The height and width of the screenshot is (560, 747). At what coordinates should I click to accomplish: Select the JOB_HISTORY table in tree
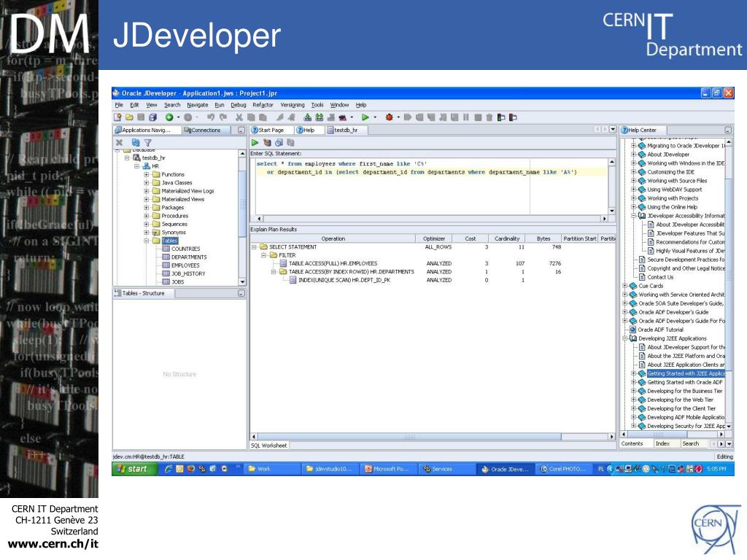[188, 274]
